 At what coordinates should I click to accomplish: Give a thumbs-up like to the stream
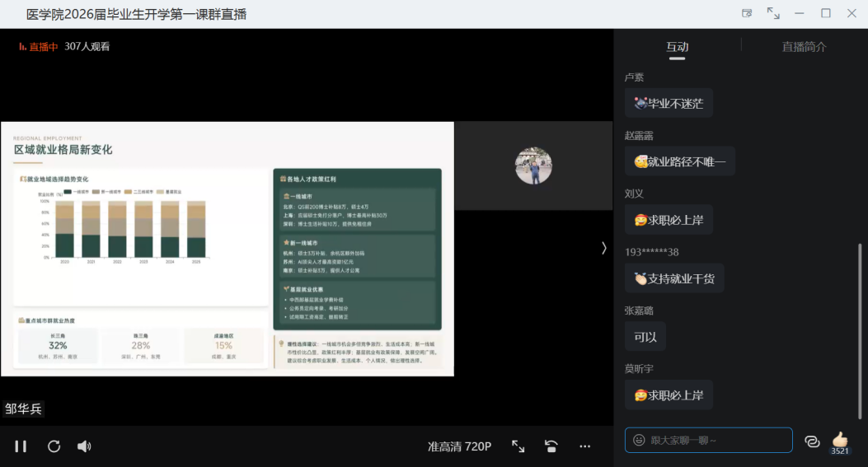pos(840,439)
